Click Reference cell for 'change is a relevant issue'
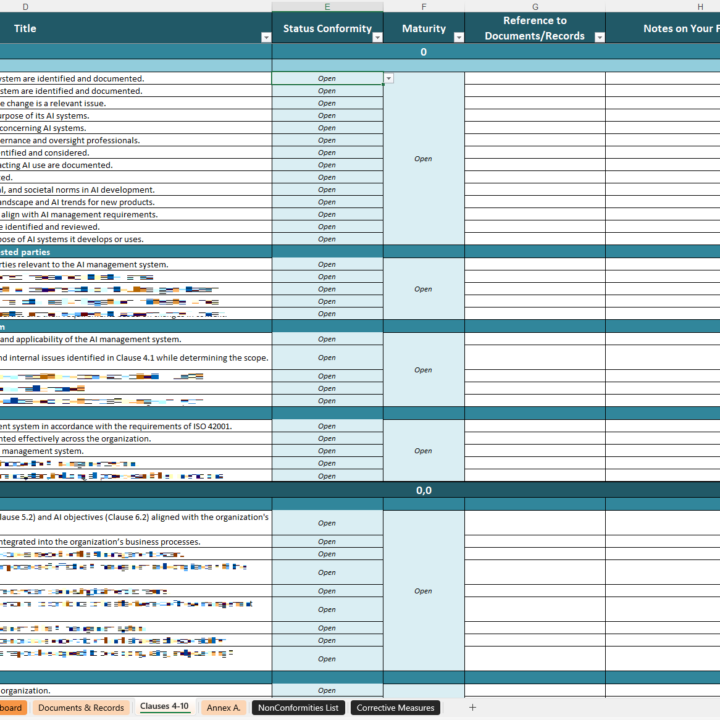Image resolution: width=720 pixels, height=720 pixels. 535,103
